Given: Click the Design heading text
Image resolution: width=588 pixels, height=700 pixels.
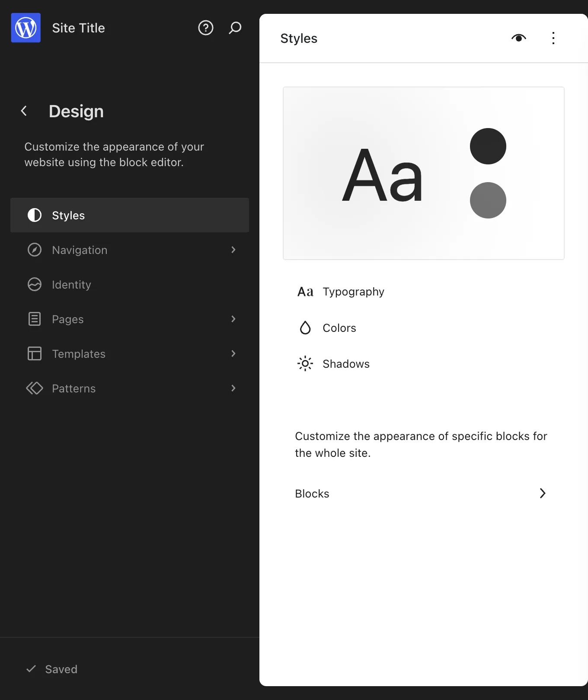Looking at the screenshot, I should tap(76, 111).
